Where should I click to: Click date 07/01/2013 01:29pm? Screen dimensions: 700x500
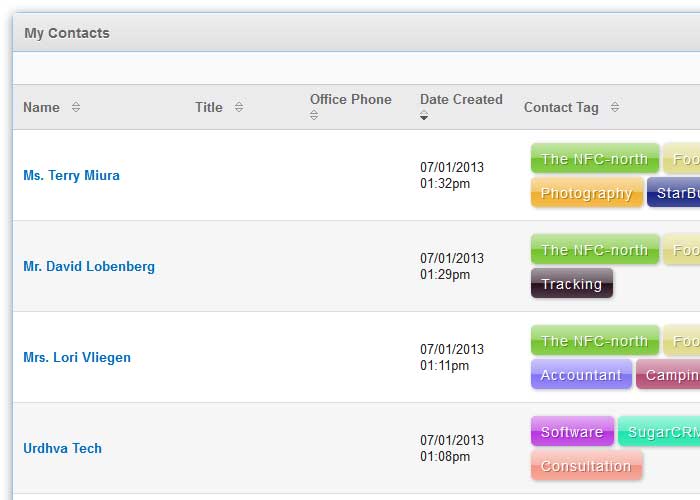tap(452, 267)
